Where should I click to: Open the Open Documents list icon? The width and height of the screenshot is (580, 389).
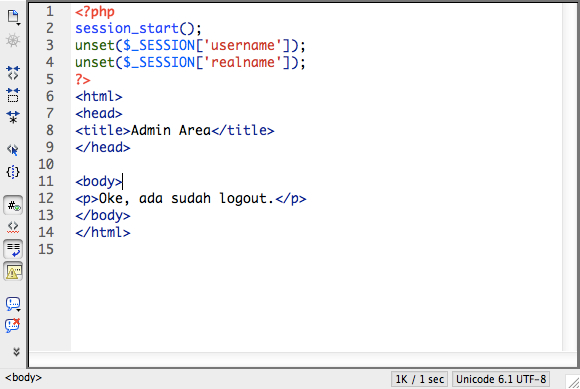click(13, 17)
